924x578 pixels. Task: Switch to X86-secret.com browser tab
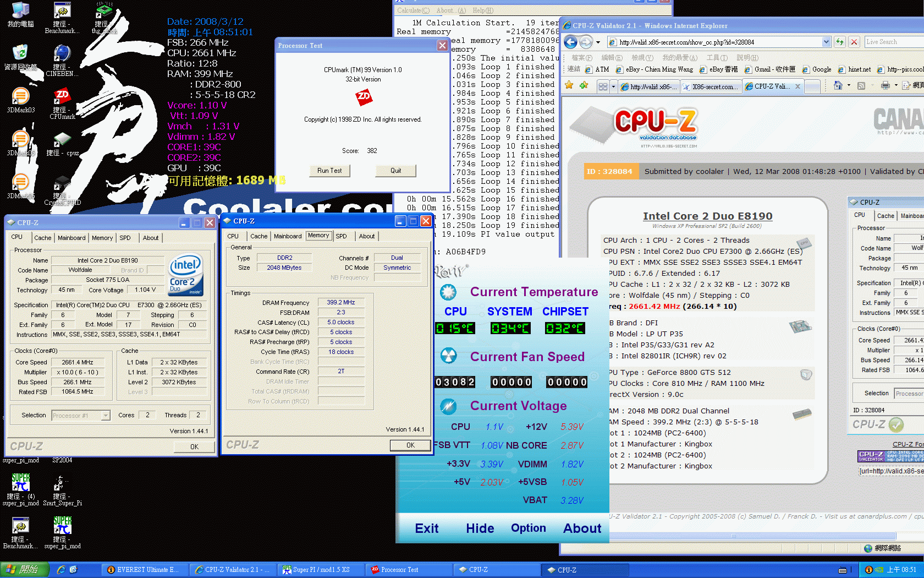(711, 86)
